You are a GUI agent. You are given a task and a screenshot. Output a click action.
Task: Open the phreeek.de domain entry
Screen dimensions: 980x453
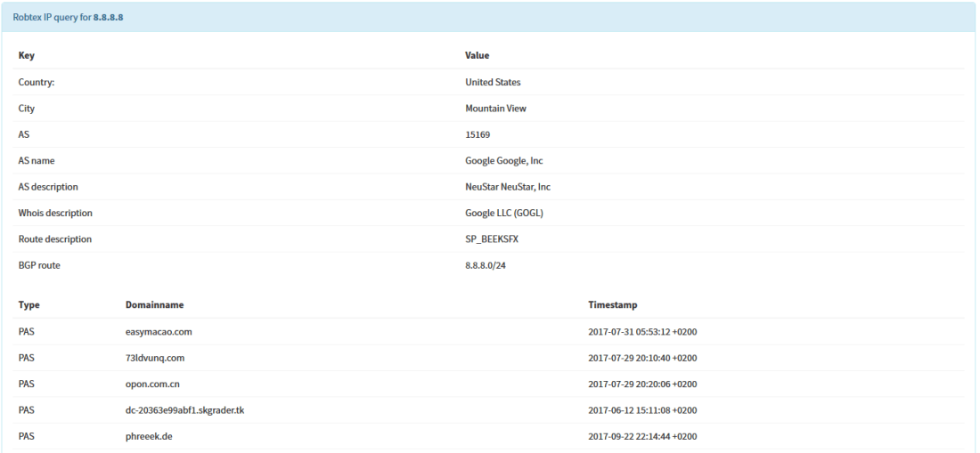point(149,436)
